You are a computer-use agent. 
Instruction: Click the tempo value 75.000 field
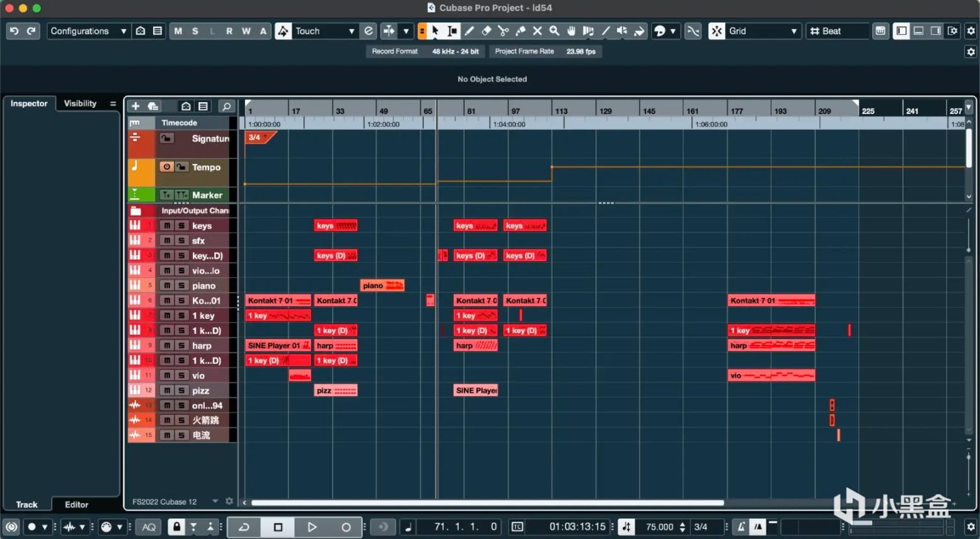click(659, 527)
